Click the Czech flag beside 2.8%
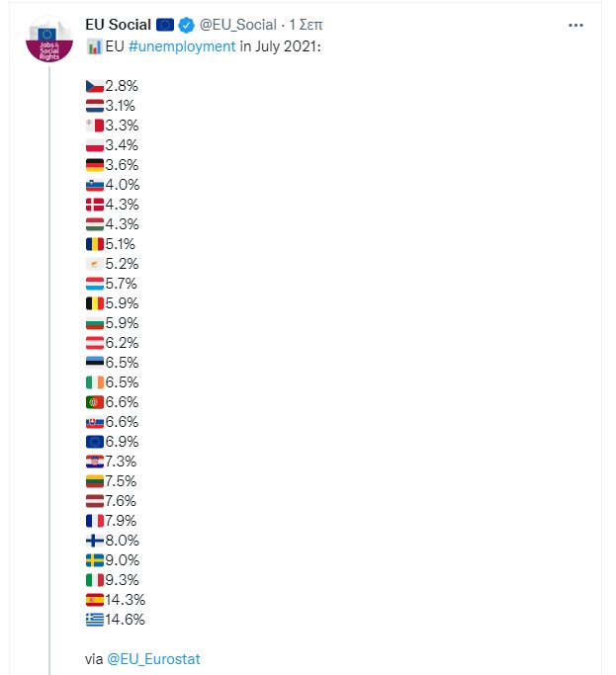Viewport: 616px width, 675px height. click(95, 86)
